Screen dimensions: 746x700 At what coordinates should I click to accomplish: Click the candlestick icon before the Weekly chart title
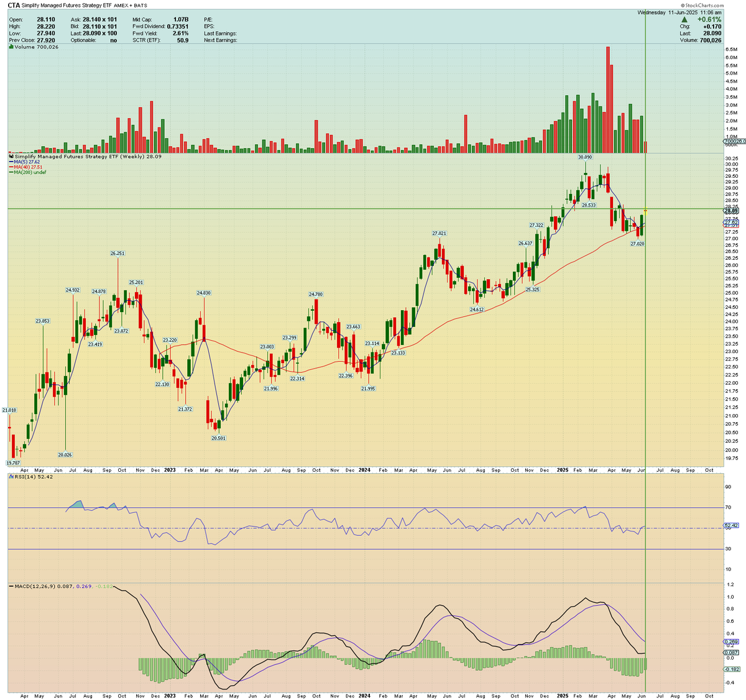pos(11,157)
